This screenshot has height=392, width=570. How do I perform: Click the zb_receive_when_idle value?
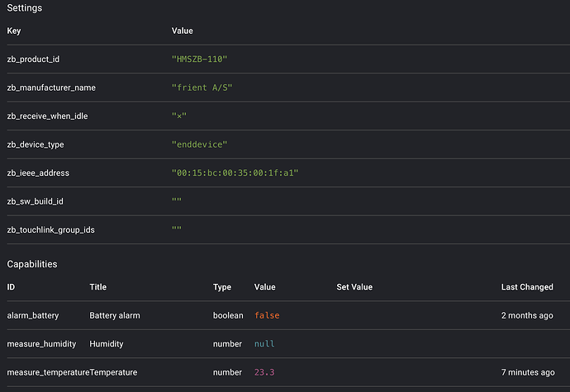179,116
